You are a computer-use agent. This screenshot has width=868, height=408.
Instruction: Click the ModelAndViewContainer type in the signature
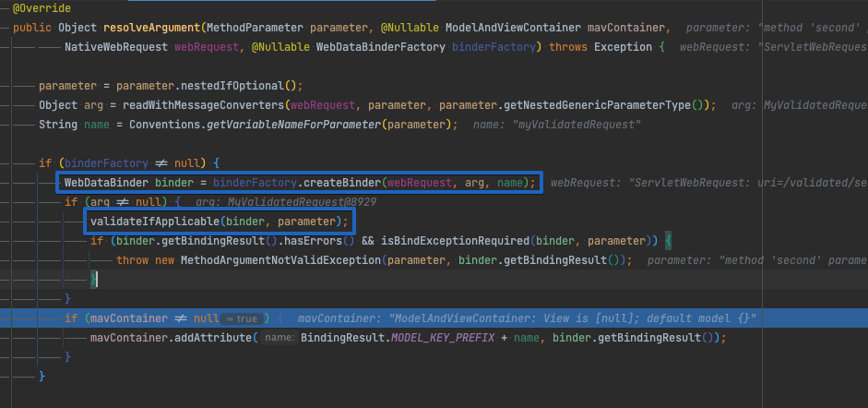[513, 28]
